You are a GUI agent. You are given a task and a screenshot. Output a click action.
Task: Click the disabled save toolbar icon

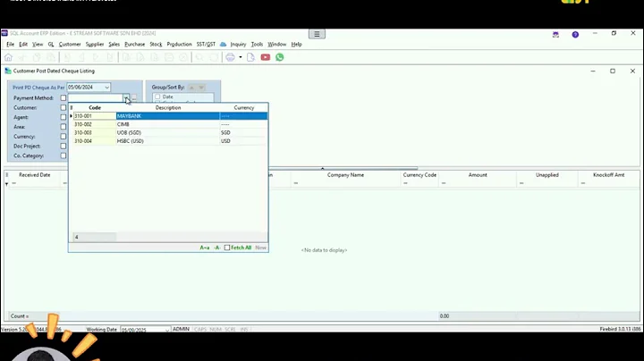click(x=169, y=57)
